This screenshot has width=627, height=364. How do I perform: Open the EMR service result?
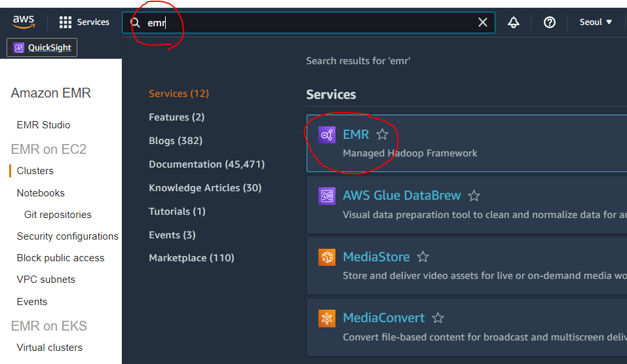tap(356, 134)
